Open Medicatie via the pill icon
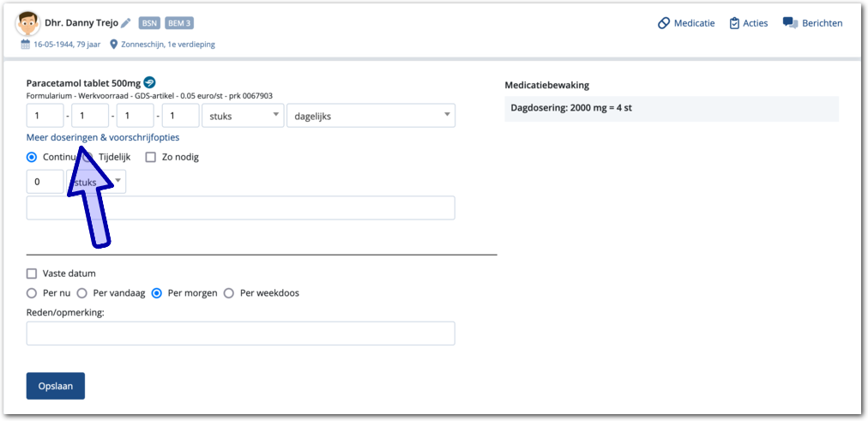Image resolution: width=868 pixels, height=421 pixels. click(x=663, y=23)
